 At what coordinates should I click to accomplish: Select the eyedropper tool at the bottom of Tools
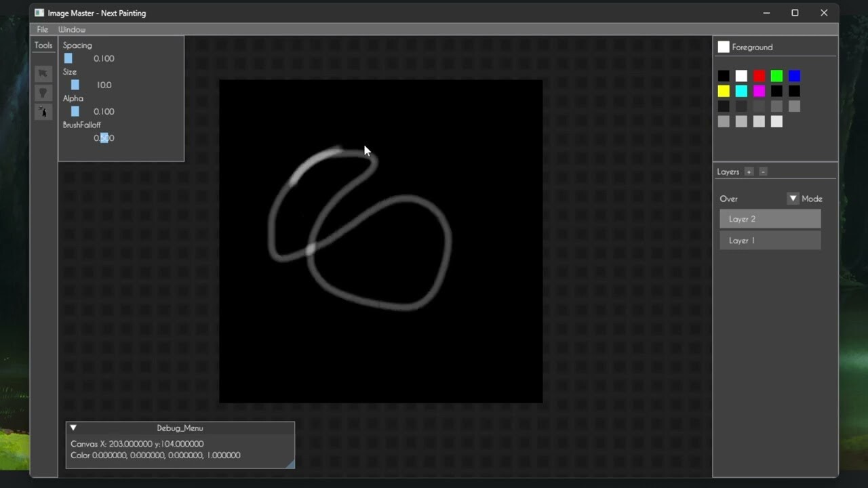tap(43, 112)
